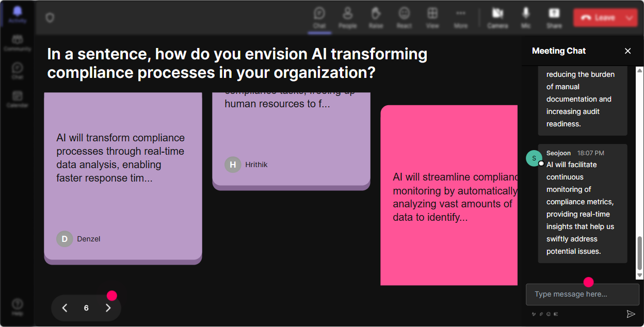Raise your hand in the meeting
The image size is (644, 327).
(x=376, y=18)
